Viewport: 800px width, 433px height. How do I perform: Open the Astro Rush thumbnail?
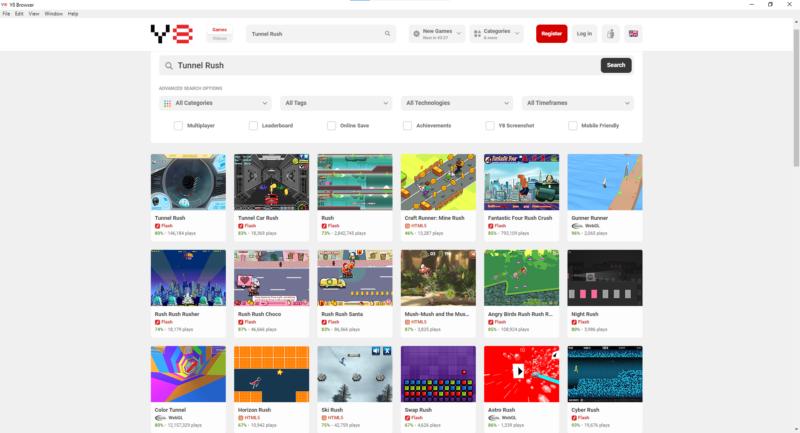(521, 374)
